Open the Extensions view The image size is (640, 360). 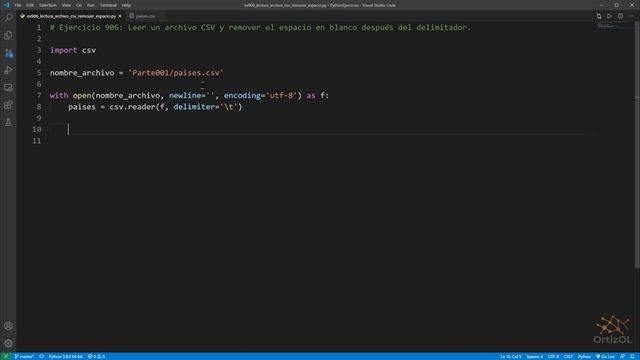(x=8, y=105)
